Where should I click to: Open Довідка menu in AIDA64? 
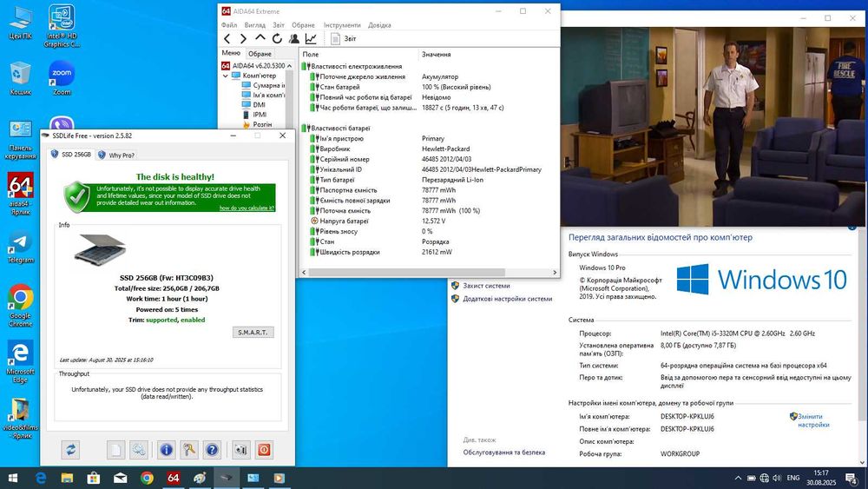coord(379,25)
